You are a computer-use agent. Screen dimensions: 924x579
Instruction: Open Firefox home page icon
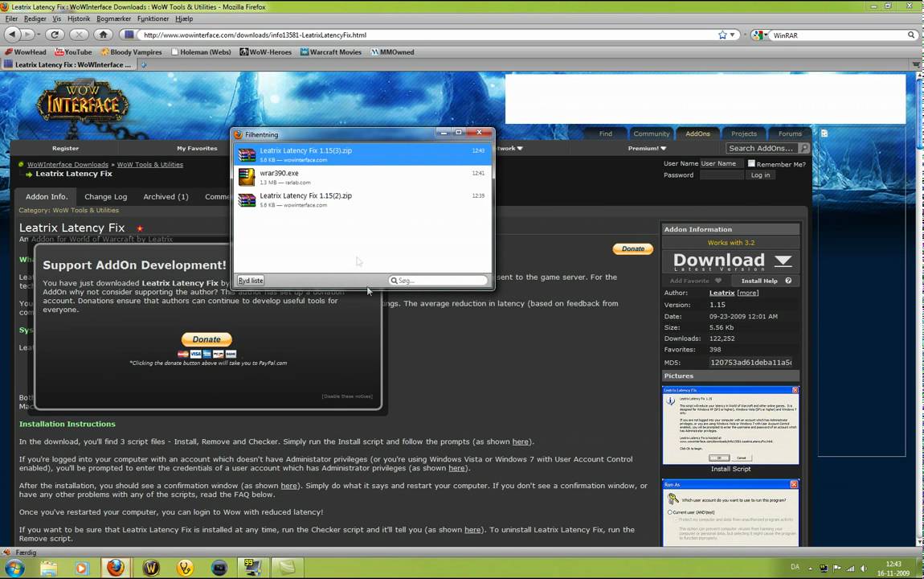(x=103, y=35)
